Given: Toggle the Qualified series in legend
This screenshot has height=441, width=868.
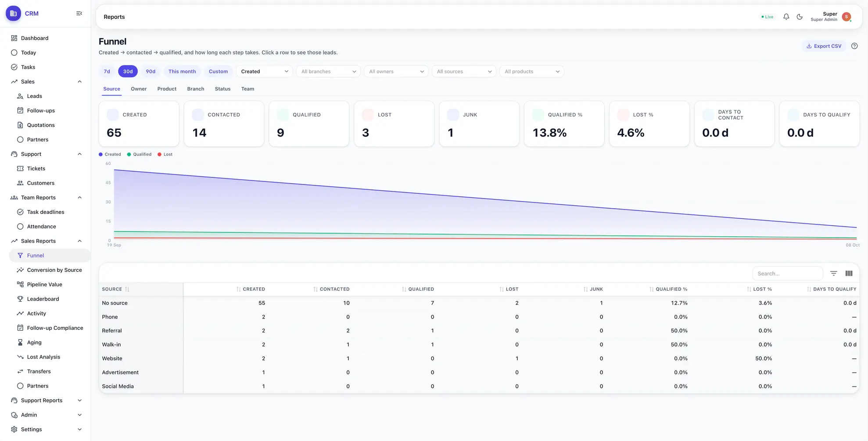Looking at the screenshot, I should (139, 155).
